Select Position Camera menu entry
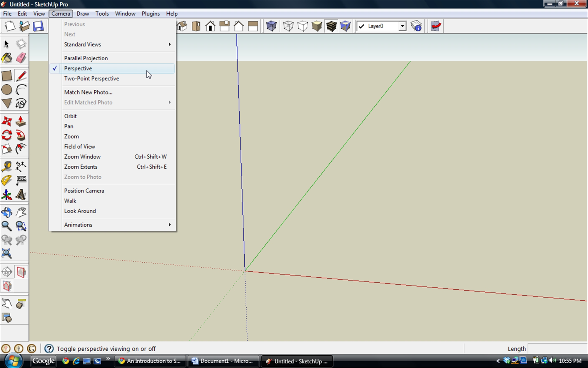The width and height of the screenshot is (588, 368). pyautogui.click(x=112, y=191)
